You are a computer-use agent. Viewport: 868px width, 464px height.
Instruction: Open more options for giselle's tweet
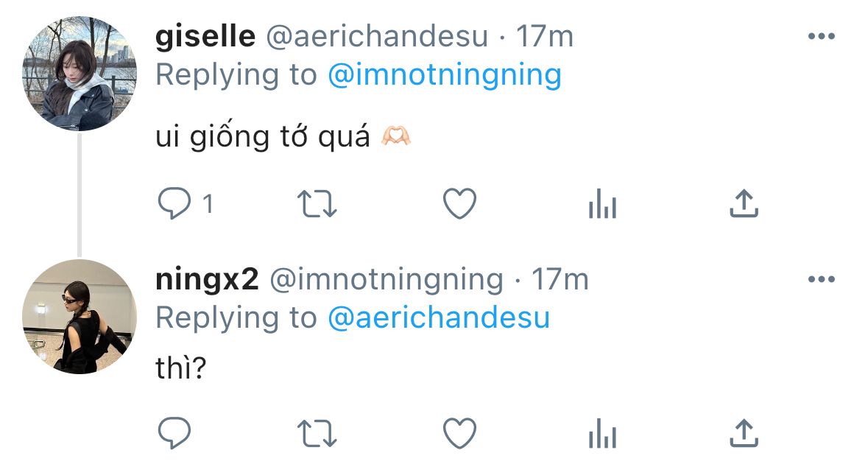click(821, 36)
